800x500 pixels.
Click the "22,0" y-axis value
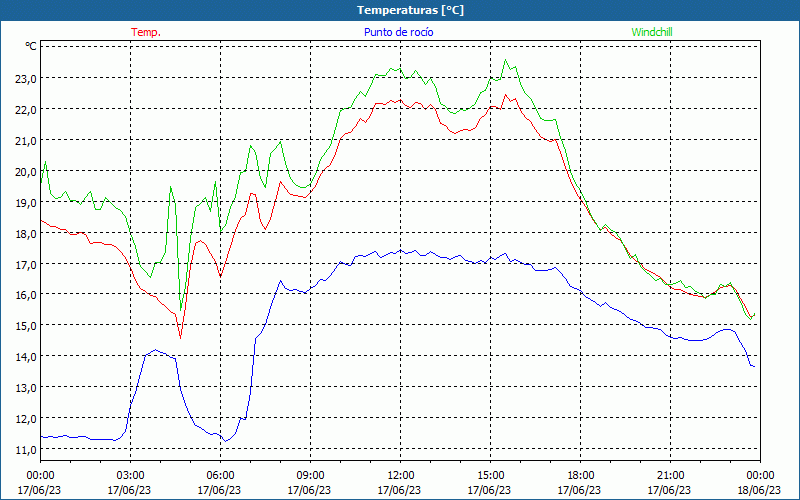(27, 110)
